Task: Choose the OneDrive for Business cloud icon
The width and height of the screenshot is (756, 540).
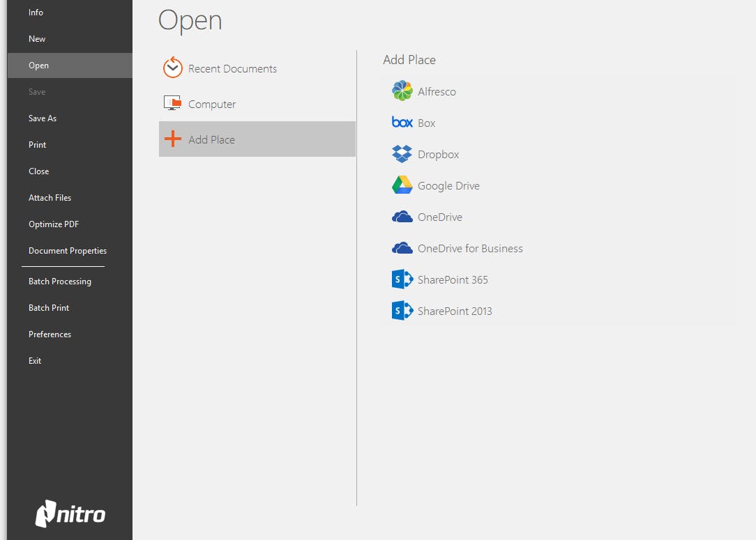Action: click(402, 248)
